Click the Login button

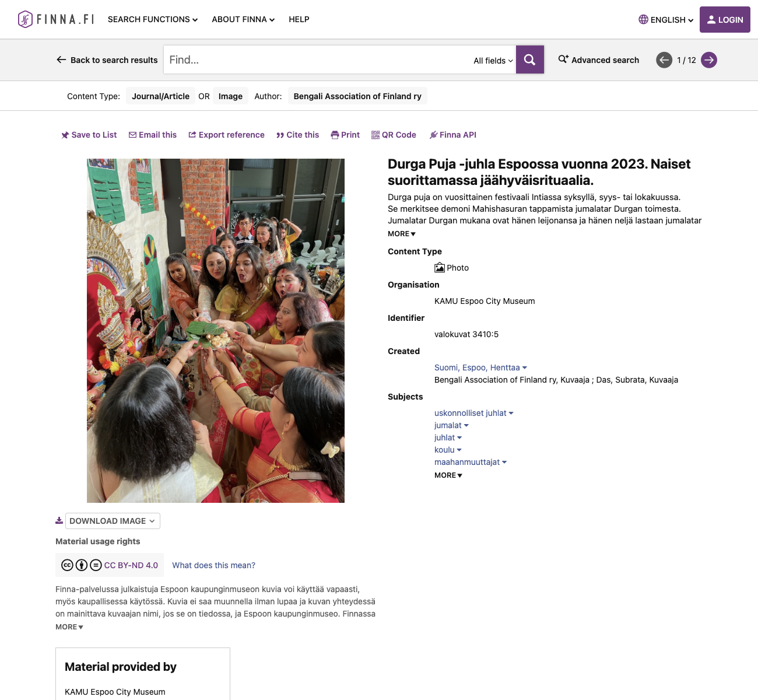pos(725,20)
